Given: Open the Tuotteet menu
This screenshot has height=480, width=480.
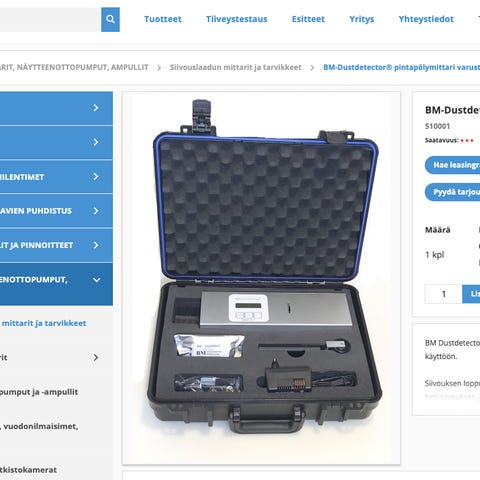Looking at the screenshot, I should [163, 19].
